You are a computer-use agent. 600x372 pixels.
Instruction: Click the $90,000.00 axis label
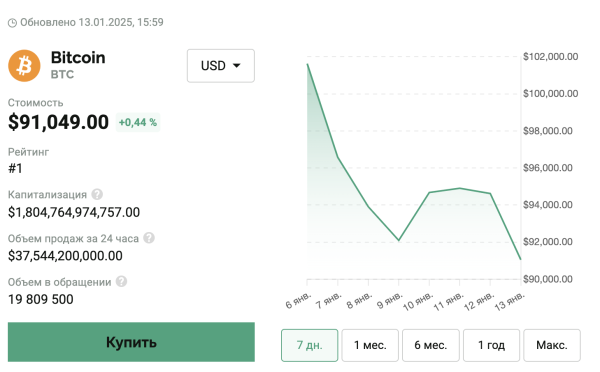pyautogui.click(x=548, y=279)
